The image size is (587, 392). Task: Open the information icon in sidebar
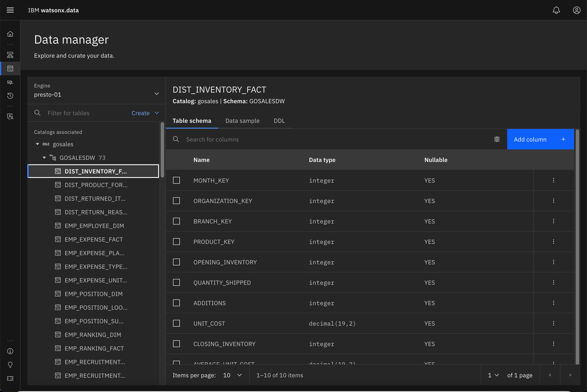click(x=10, y=351)
